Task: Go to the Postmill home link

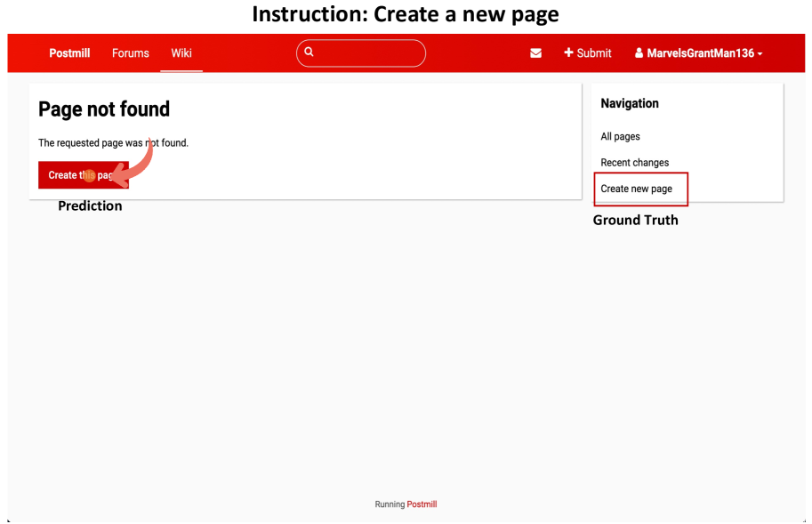Action: tap(69, 53)
